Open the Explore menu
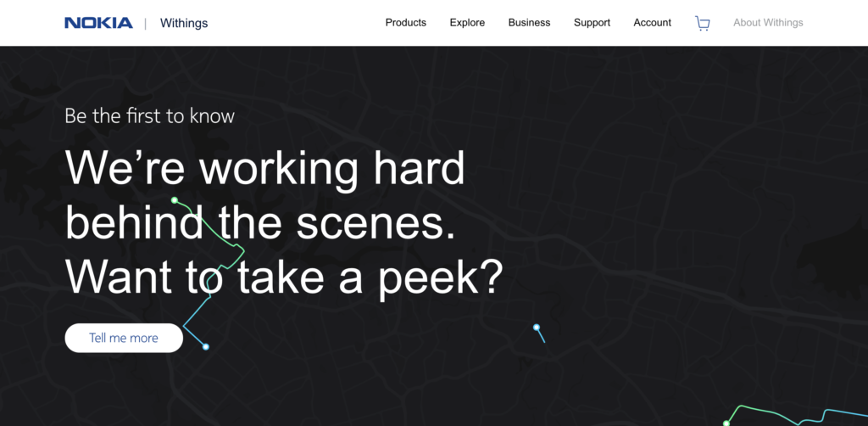 pos(467,23)
